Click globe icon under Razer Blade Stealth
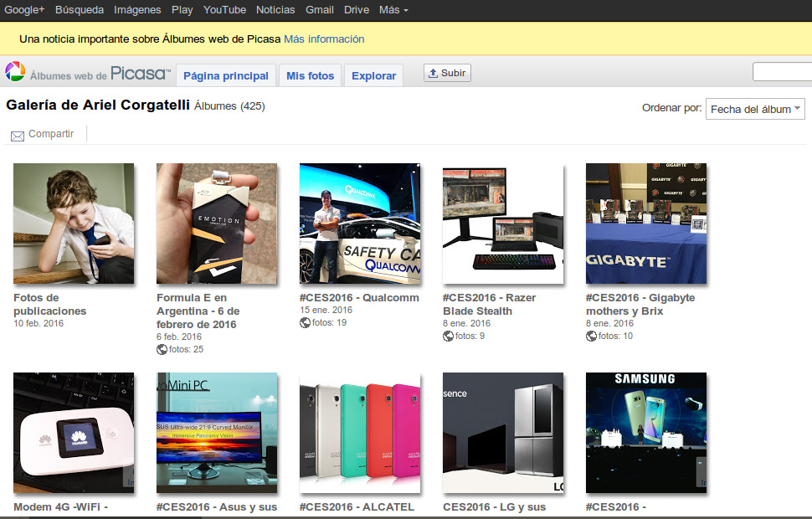The width and height of the screenshot is (812, 519). pos(448,336)
